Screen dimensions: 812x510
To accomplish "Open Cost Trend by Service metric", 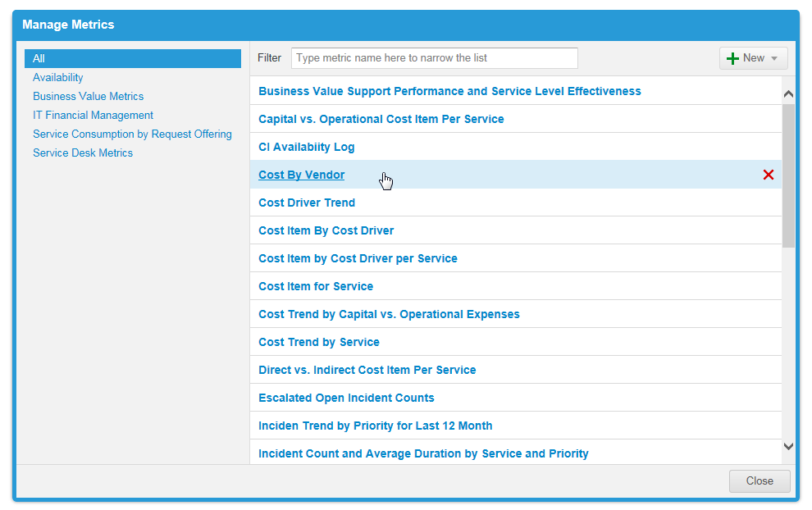I will (x=318, y=342).
